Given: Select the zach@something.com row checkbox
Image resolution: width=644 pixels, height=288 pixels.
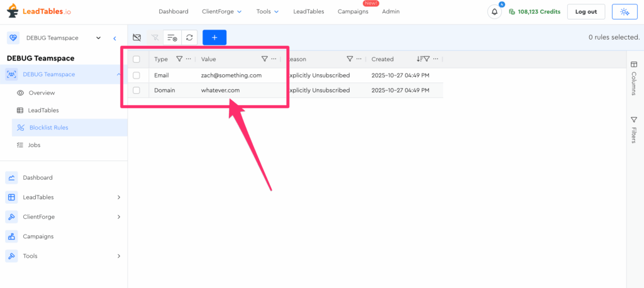Looking at the screenshot, I should (x=136, y=75).
